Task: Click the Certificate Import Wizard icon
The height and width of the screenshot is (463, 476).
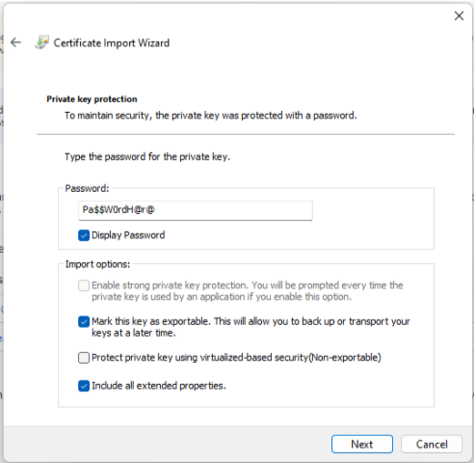Action: [x=41, y=42]
